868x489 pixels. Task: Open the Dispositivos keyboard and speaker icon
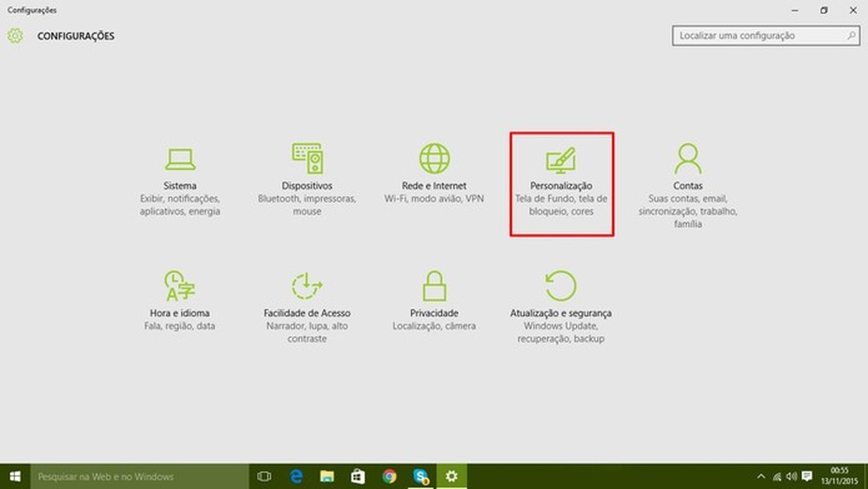[307, 158]
